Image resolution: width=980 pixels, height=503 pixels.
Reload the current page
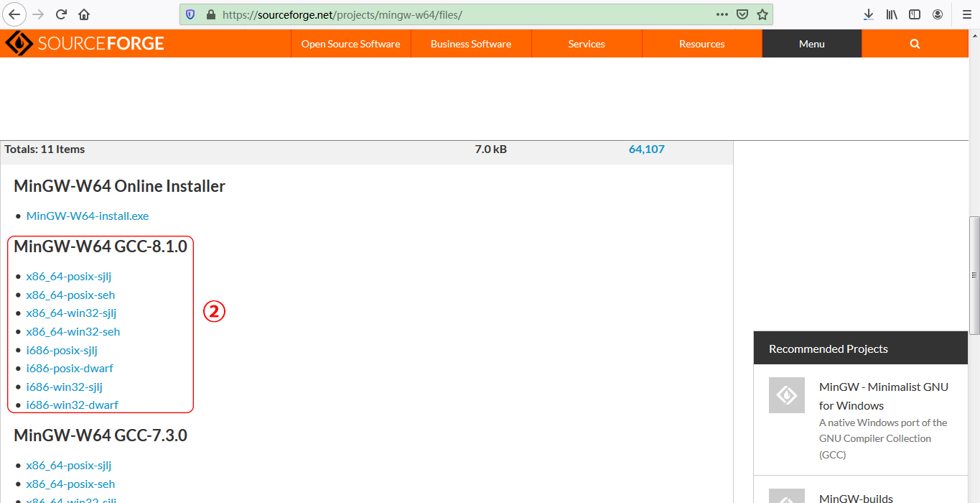click(x=61, y=14)
